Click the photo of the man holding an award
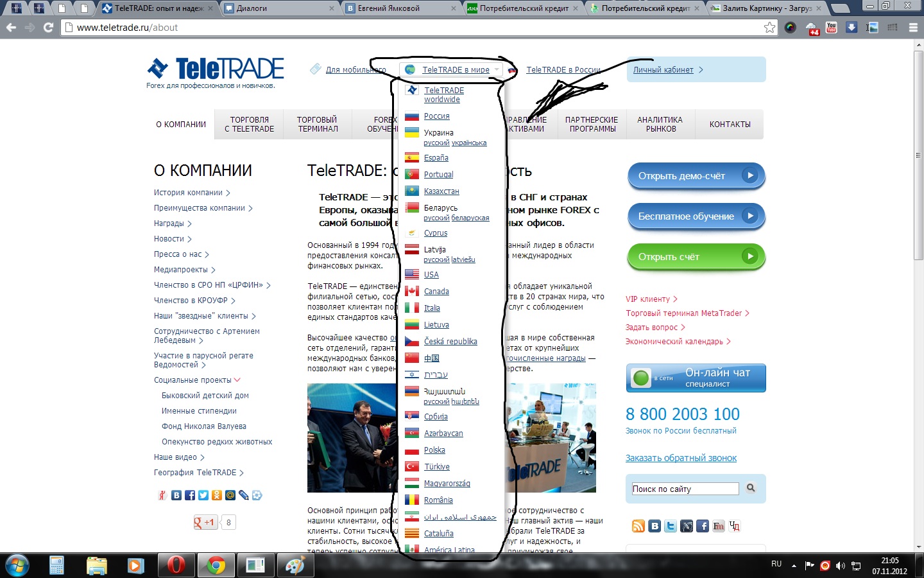This screenshot has width=924, height=578. tap(352, 438)
